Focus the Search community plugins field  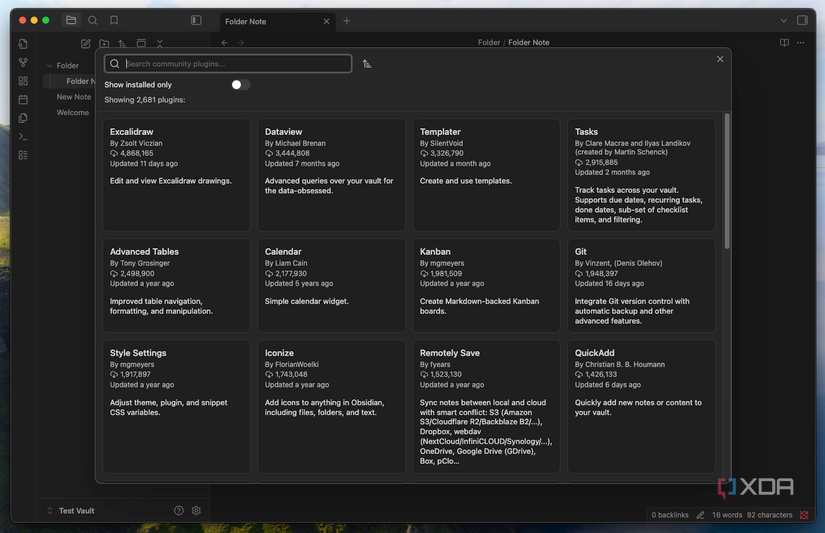[x=228, y=64]
